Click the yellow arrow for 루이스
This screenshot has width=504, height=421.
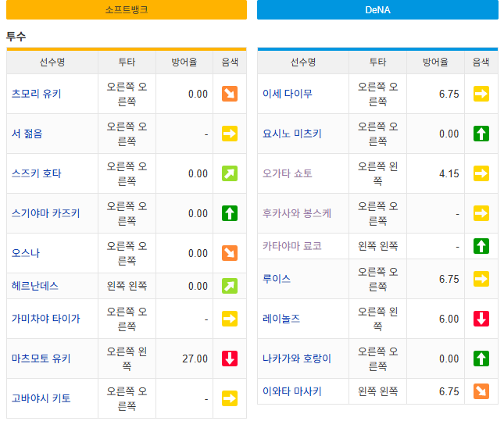[481, 279]
